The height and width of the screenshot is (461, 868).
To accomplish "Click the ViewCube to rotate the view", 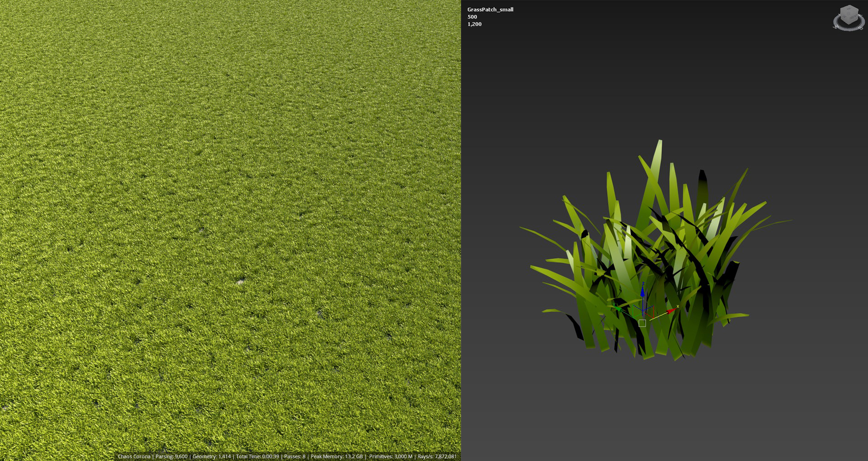I will click(x=850, y=14).
